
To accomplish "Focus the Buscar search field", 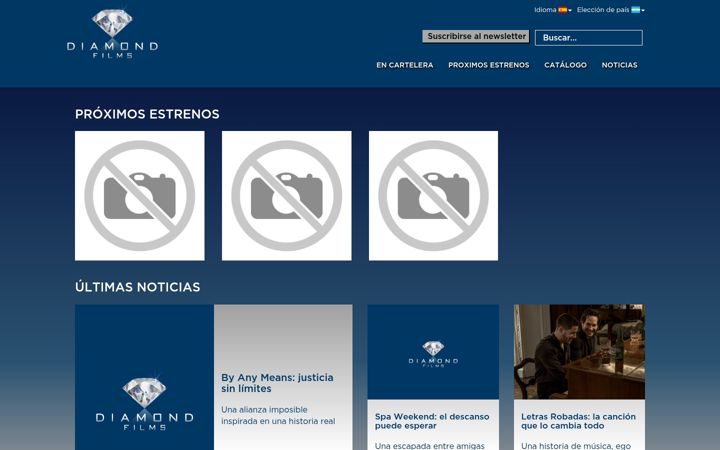I will (589, 38).
